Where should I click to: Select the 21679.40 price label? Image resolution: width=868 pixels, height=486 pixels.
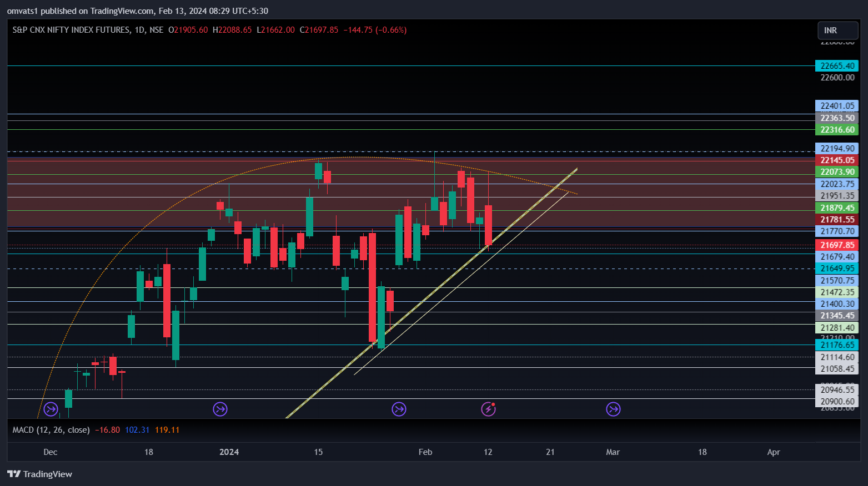836,257
